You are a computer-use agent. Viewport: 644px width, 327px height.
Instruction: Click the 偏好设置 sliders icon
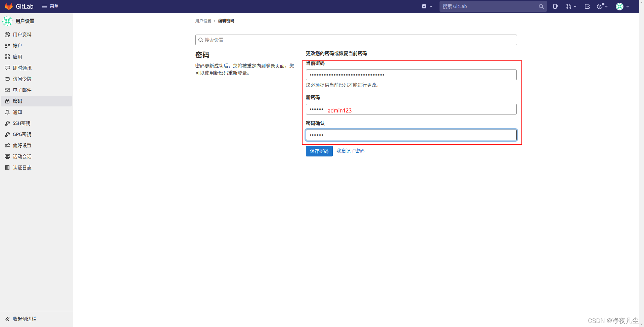7,145
